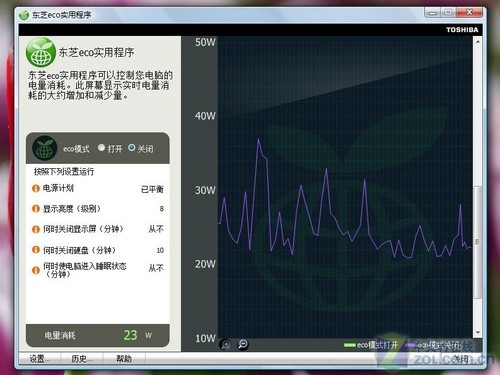
Task: Click info icon beside 电源计划
Action: pyautogui.click(x=36, y=188)
